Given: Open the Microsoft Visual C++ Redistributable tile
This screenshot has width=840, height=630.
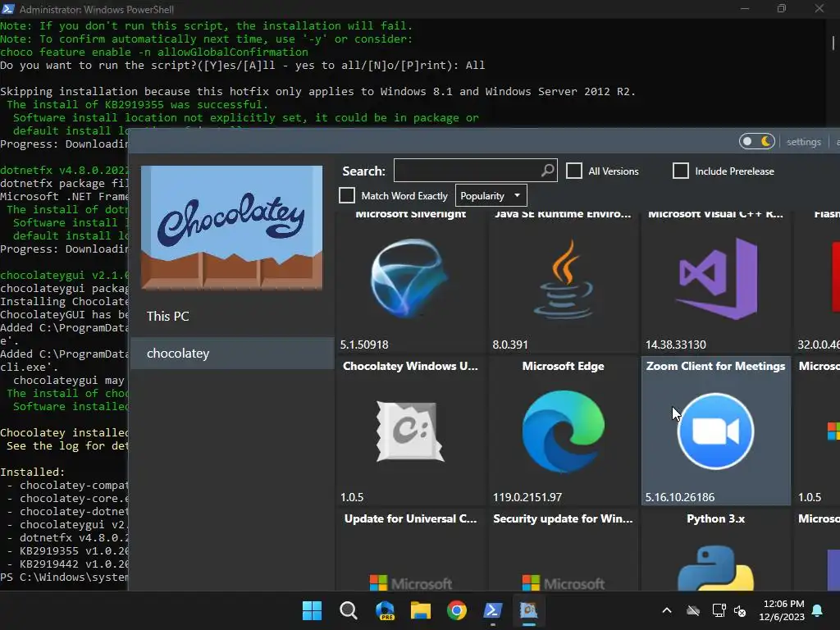Looking at the screenshot, I should coord(715,281).
